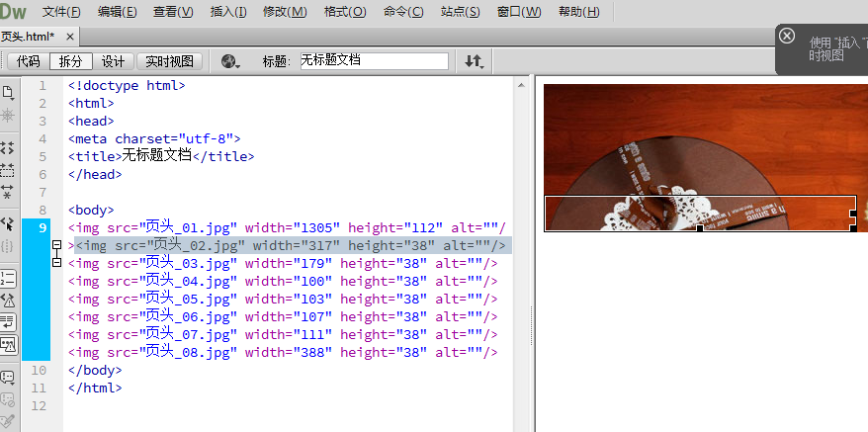Click the 页头_03.jpg img code line
The image size is (868, 432).
283,263
